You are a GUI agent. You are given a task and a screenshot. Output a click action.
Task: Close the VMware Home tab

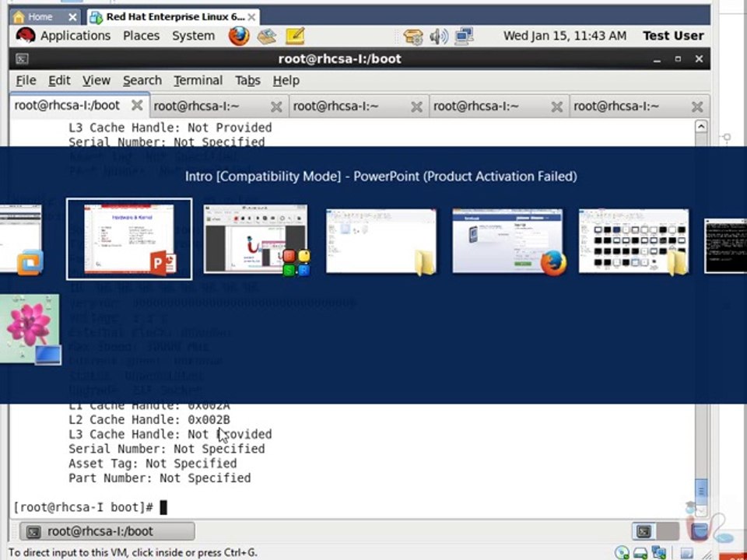point(72,17)
